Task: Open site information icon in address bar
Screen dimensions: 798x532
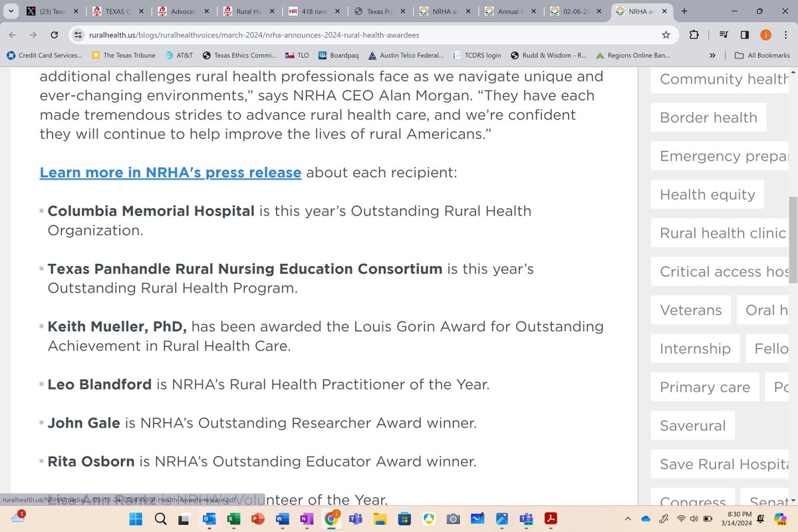Action: (x=78, y=35)
